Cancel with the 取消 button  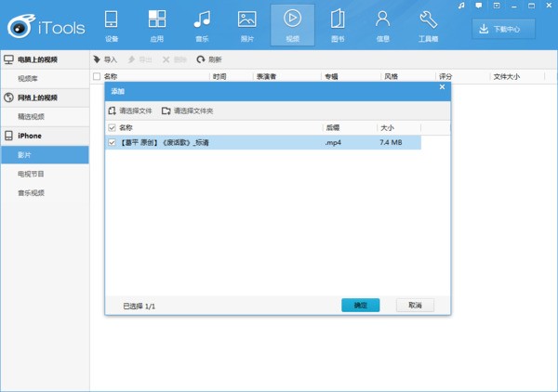[x=415, y=305]
